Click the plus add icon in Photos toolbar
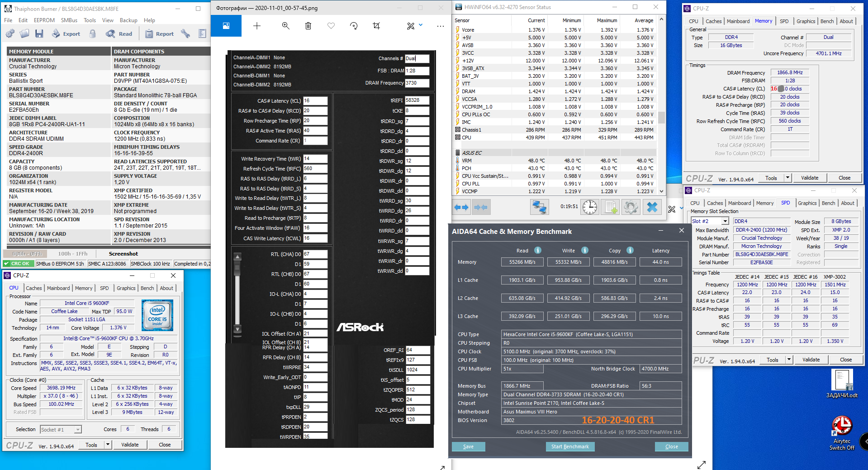The height and width of the screenshot is (470, 868). click(x=257, y=26)
